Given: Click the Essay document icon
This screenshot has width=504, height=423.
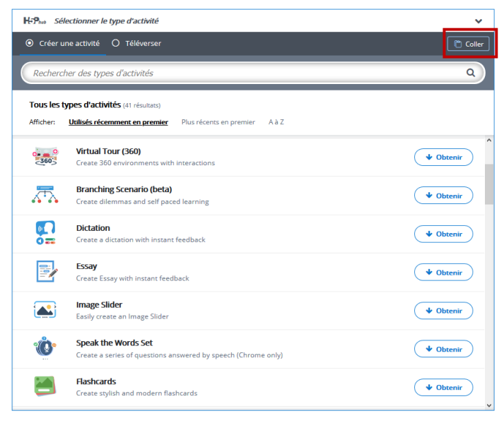Looking at the screenshot, I should [x=47, y=271].
